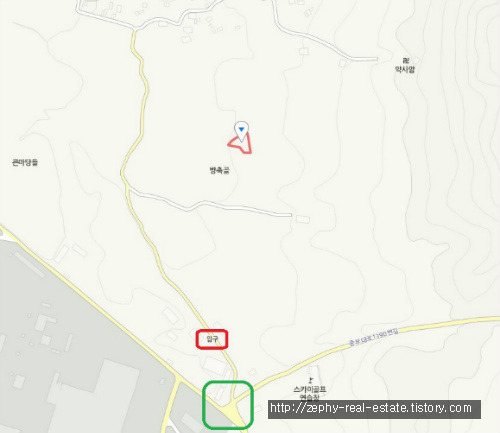Click the golf flag icon above 스카이골프연습장
500x433 pixels.
(x=311, y=380)
